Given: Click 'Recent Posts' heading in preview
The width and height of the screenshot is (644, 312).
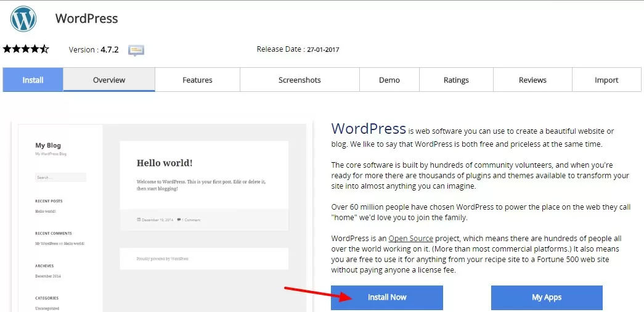Looking at the screenshot, I should point(49,201).
